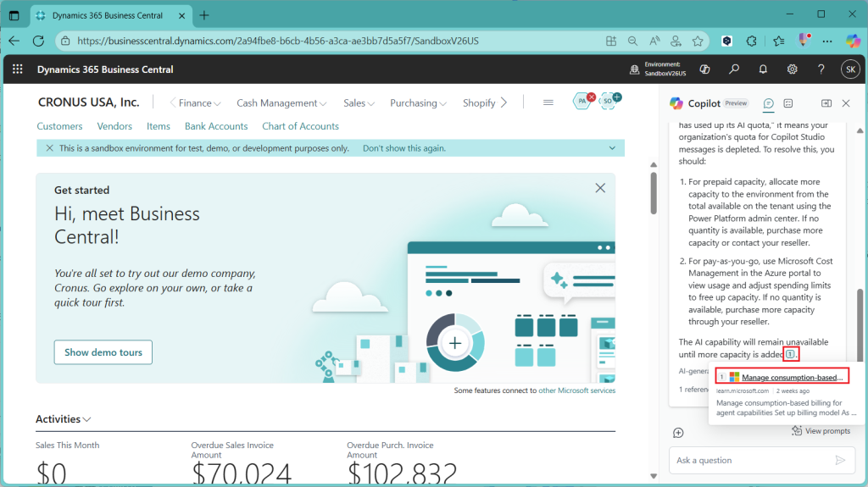Open the SO agent icon with plus badge
The height and width of the screenshot is (487, 868).
coord(609,101)
